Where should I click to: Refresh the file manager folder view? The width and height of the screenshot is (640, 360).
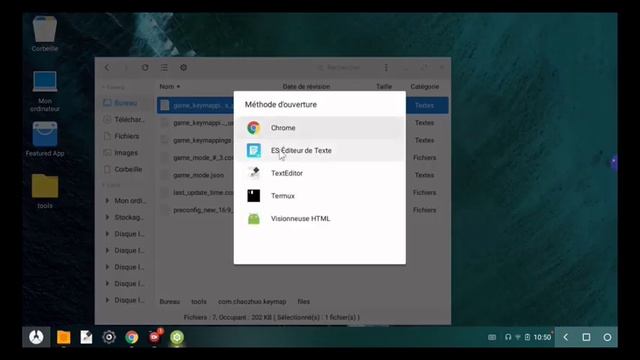pos(145,68)
